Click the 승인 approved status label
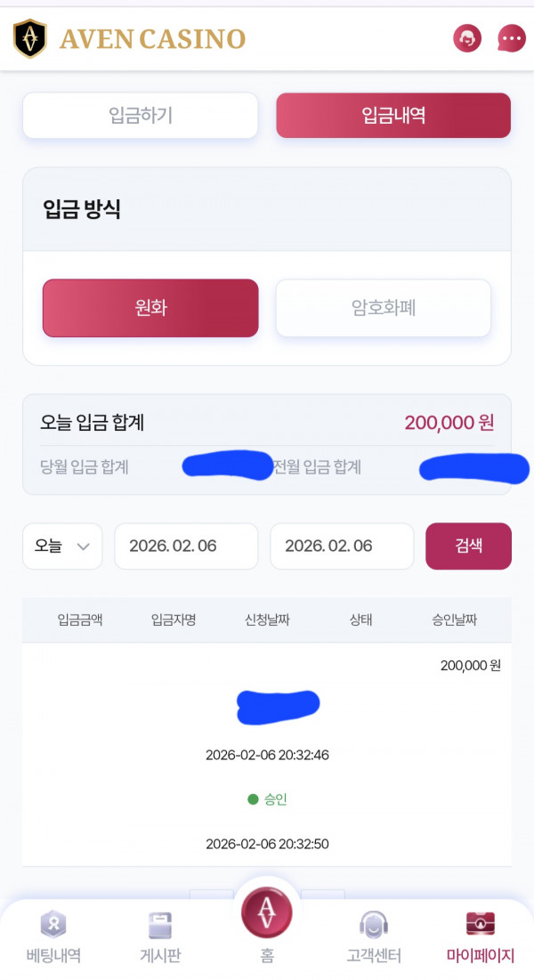 pyautogui.click(x=270, y=800)
